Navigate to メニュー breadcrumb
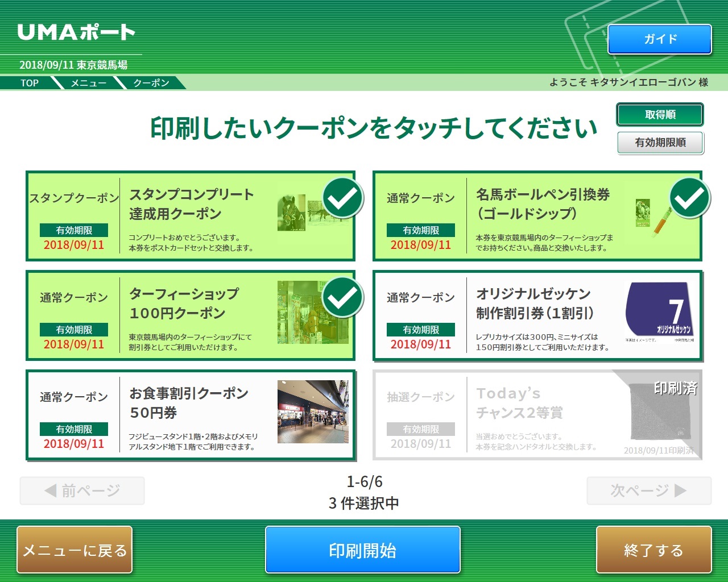The image size is (728, 582). [x=88, y=83]
